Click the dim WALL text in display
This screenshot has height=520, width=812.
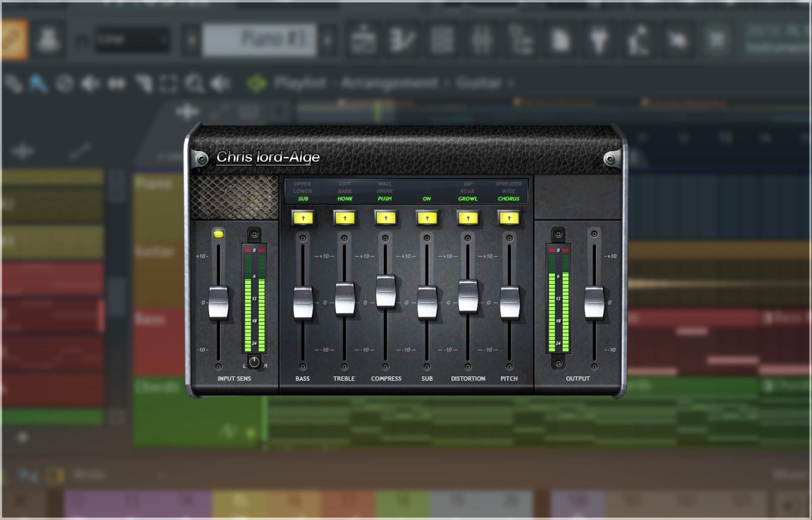(x=385, y=184)
